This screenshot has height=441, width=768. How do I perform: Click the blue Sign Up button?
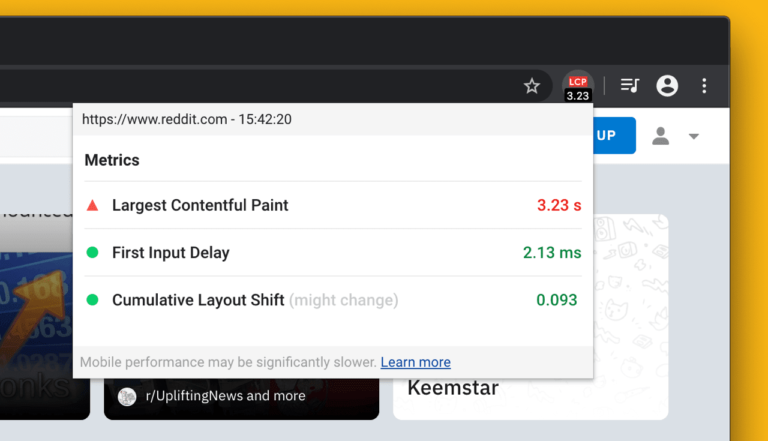pos(614,136)
